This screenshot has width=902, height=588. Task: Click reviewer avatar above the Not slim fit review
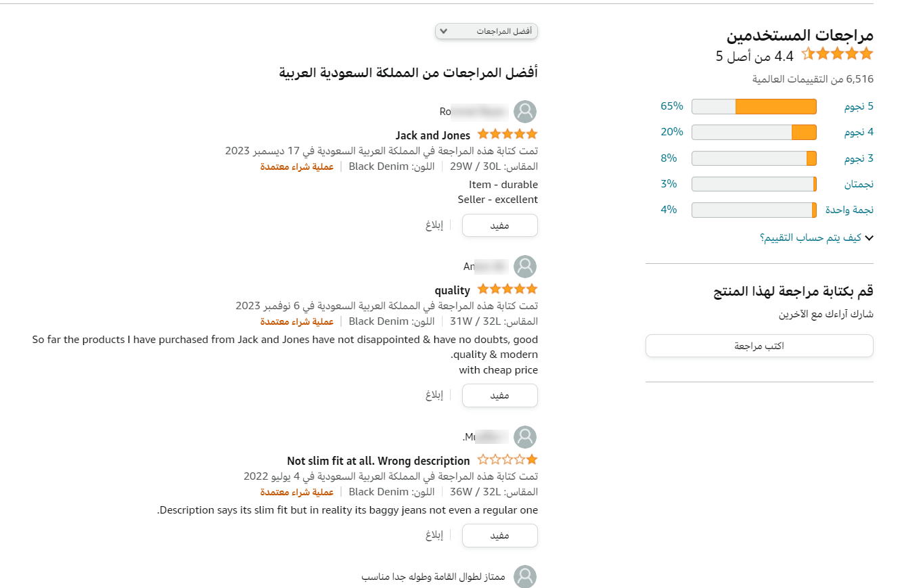(525, 436)
